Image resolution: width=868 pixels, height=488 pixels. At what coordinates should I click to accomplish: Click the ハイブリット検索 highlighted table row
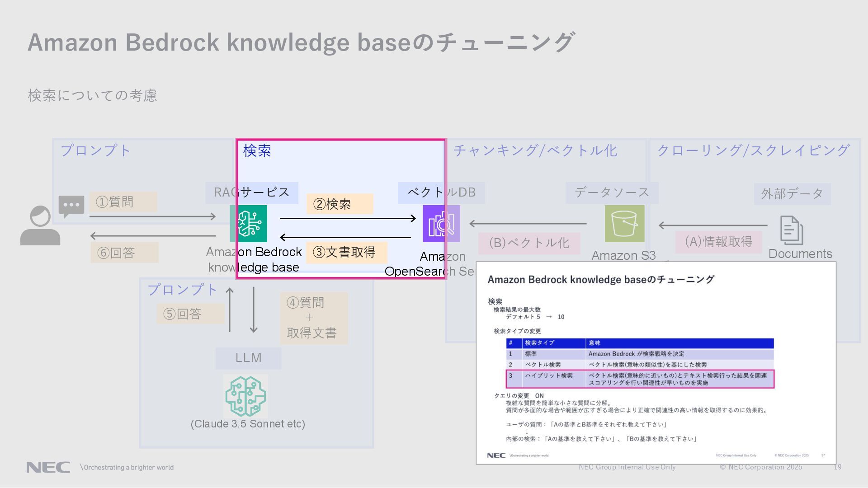640,379
